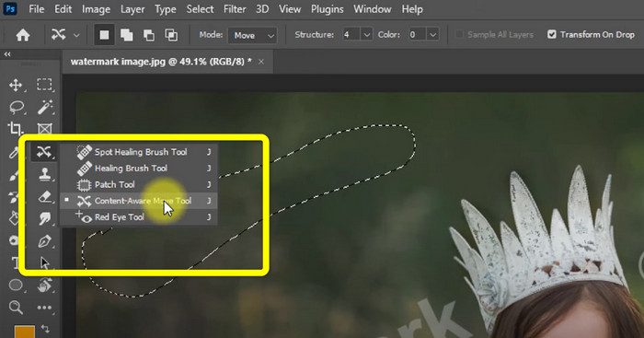Open the File menu

coord(36,9)
